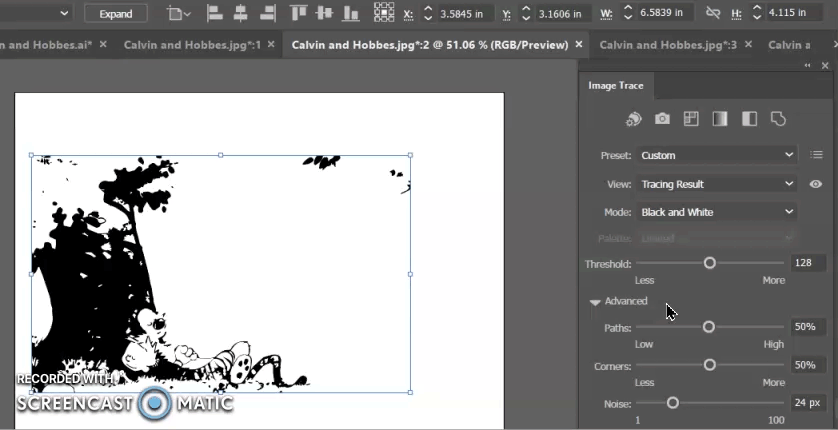Apply the Auto-Color trace preset icon
The image size is (838, 430).
click(633, 119)
